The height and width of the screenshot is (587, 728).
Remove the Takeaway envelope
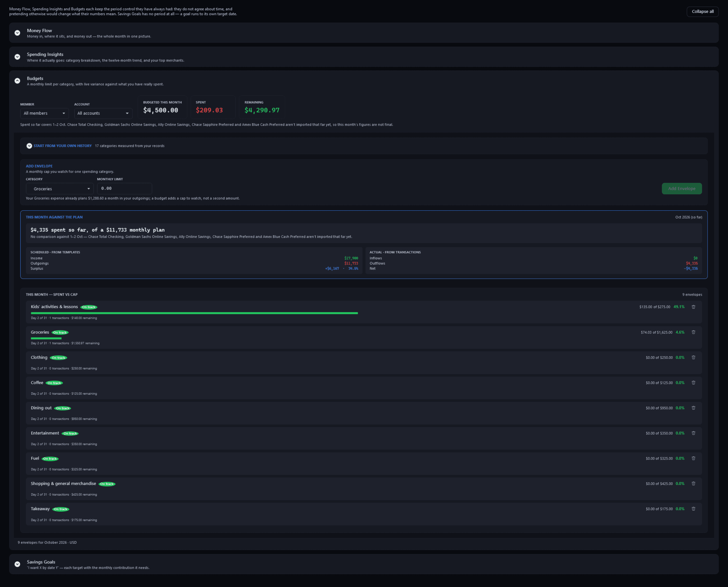click(693, 509)
